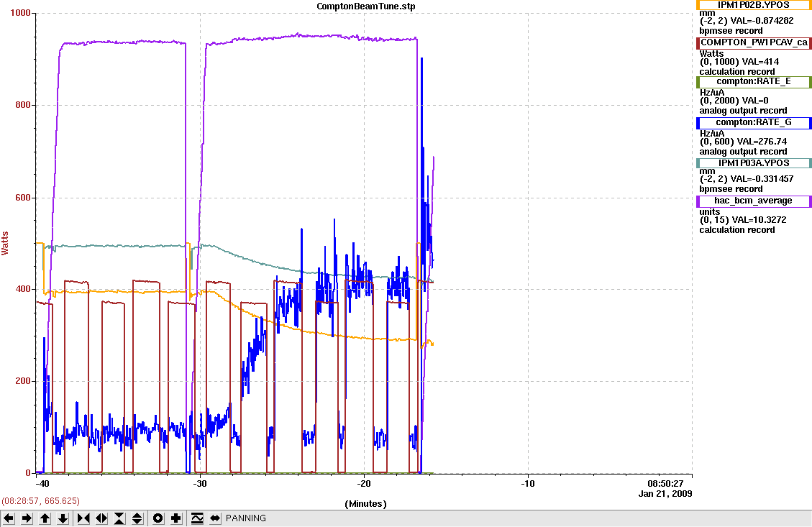This screenshot has width=812, height=527.
Task: Click the cursor readout (08:28:57, 665.625)
Action: (41, 501)
